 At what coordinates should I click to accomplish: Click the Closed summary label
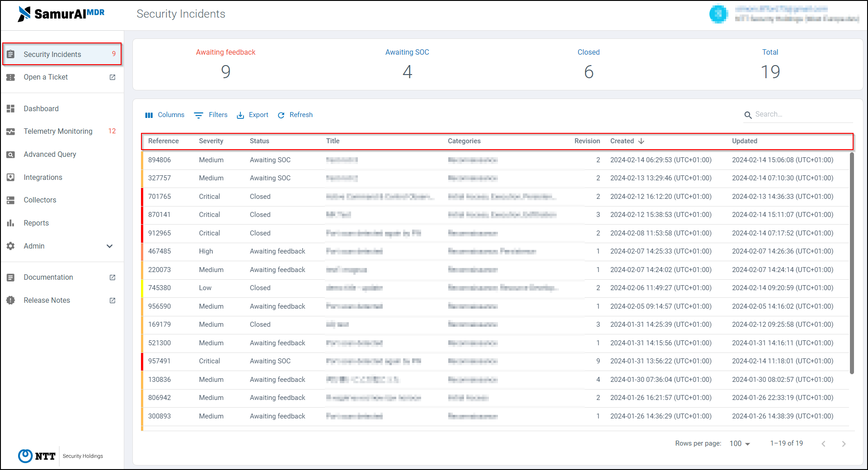(x=589, y=52)
